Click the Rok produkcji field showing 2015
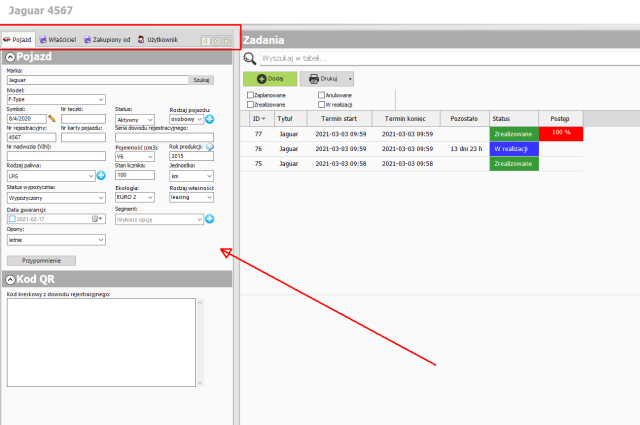640x425 pixels. 191,156
